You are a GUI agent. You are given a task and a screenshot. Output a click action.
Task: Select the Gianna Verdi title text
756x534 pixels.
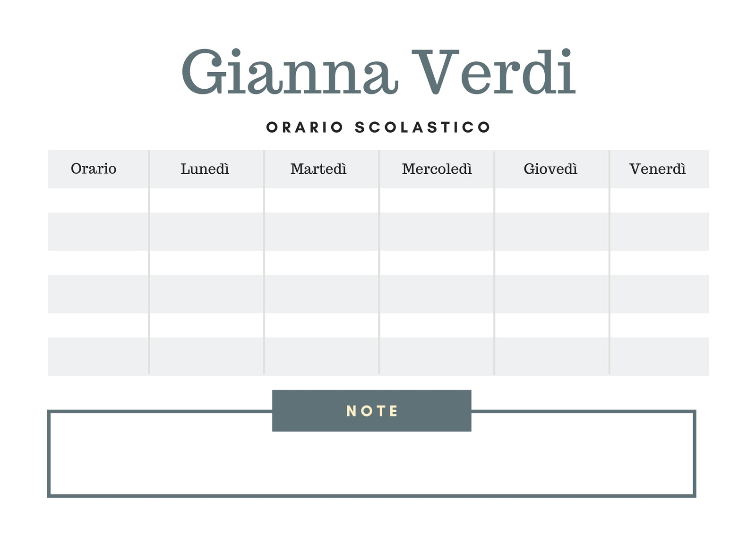378,72
